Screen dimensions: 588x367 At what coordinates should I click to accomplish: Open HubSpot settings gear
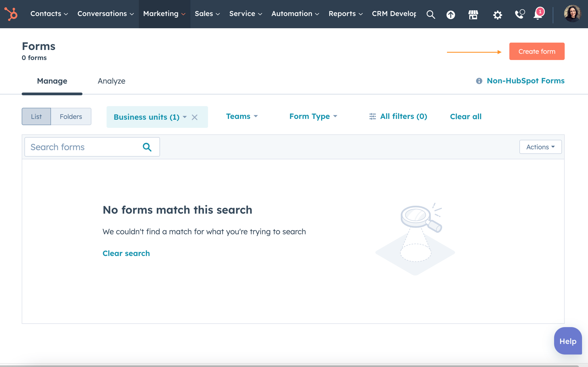[497, 14]
